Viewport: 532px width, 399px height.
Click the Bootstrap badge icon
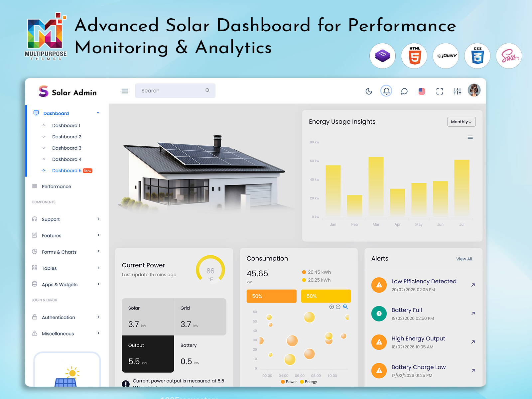point(383,56)
